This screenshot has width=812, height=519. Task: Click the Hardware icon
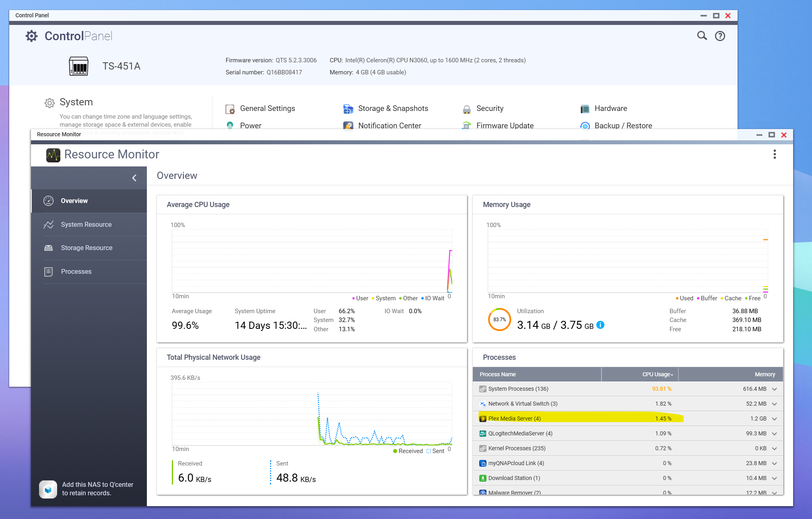click(x=585, y=109)
